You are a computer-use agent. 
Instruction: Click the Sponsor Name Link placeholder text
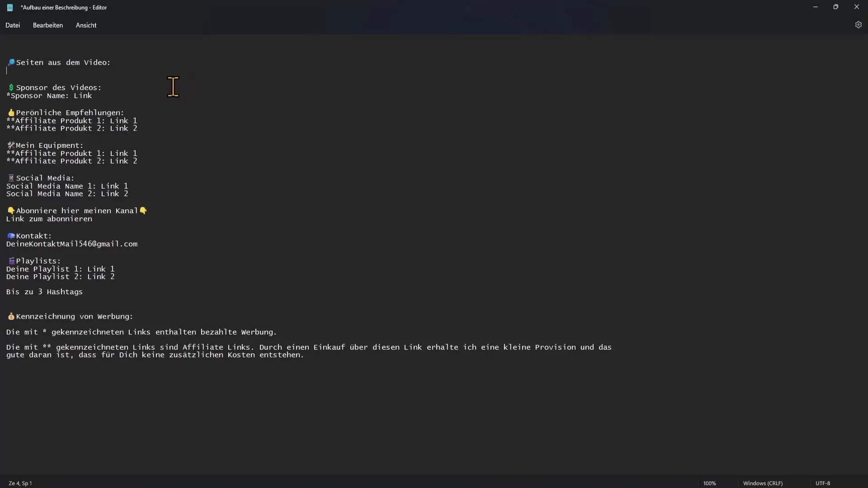click(x=49, y=95)
